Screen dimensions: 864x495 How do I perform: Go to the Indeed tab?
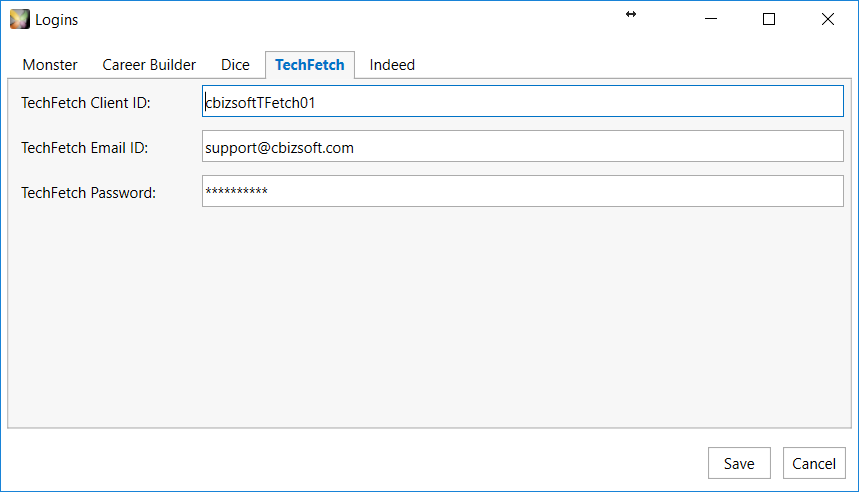(x=392, y=65)
